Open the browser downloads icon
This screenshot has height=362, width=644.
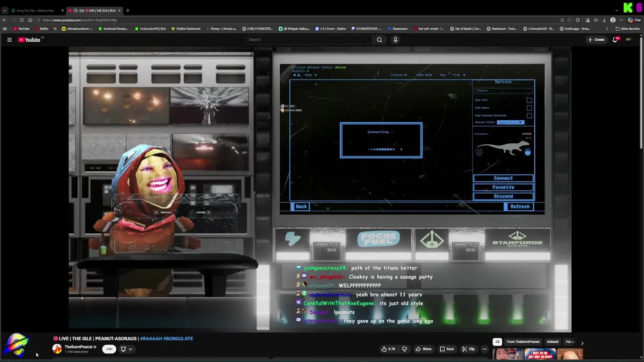604,20
